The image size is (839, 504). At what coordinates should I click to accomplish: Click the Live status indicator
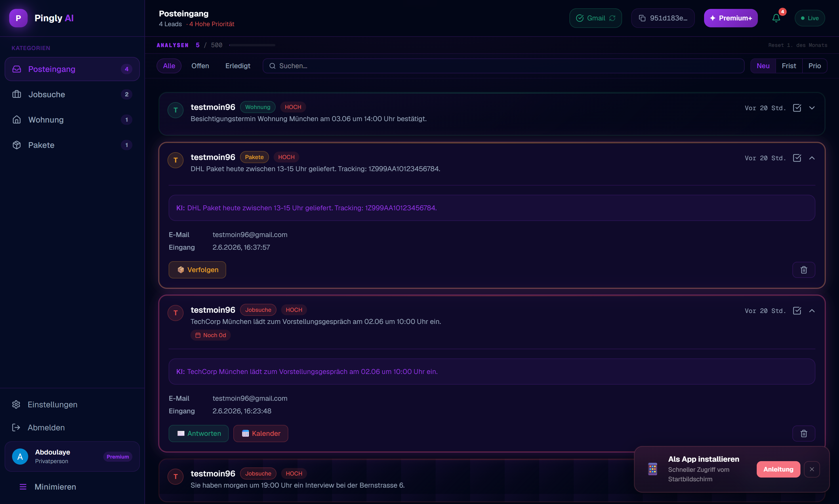tap(810, 18)
